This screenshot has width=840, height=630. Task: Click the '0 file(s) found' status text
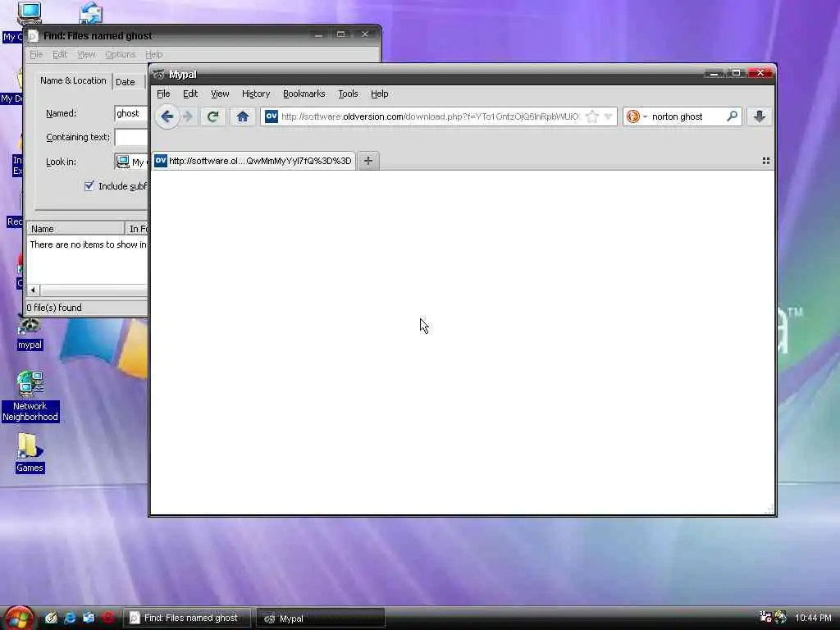pyautogui.click(x=54, y=308)
